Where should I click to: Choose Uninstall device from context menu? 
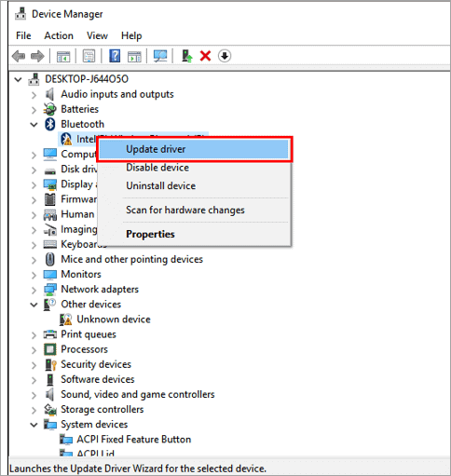[x=195, y=186]
